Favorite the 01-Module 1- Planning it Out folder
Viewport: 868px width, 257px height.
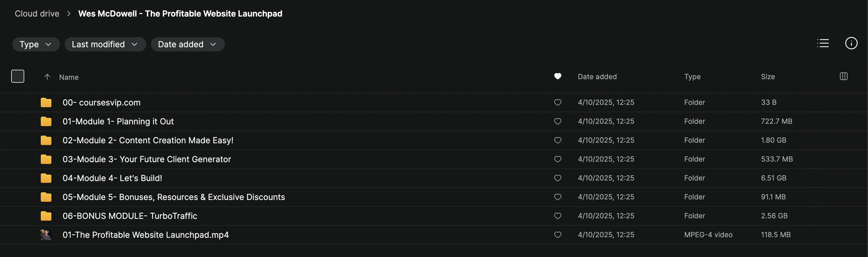[x=558, y=121]
